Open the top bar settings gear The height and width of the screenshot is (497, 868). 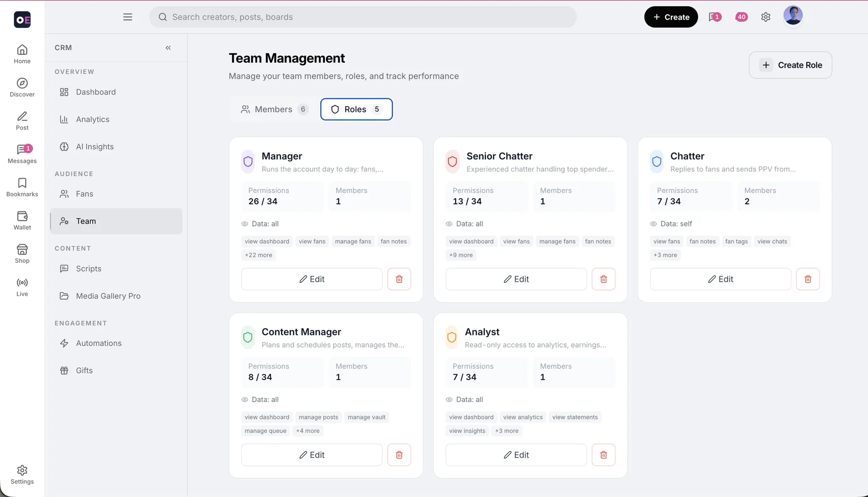click(x=766, y=17)
